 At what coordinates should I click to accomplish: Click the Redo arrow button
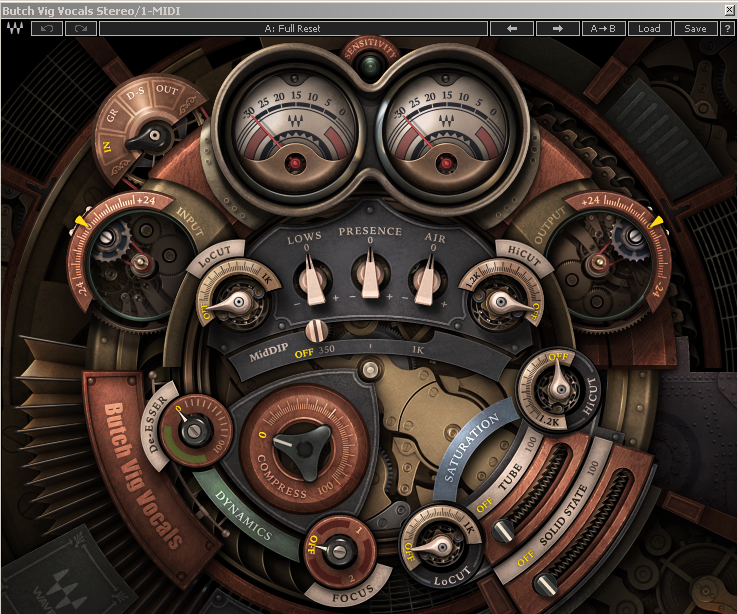click(x=81, y=29)
